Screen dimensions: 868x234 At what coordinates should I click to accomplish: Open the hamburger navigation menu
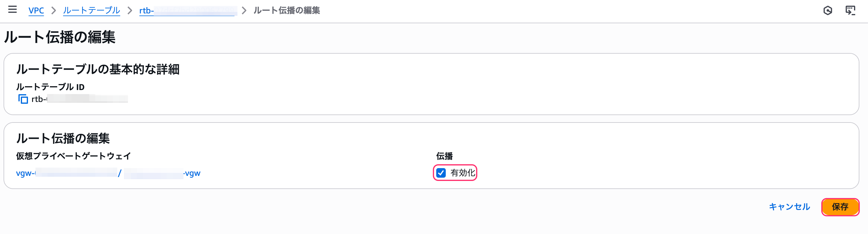click(12, 10)
